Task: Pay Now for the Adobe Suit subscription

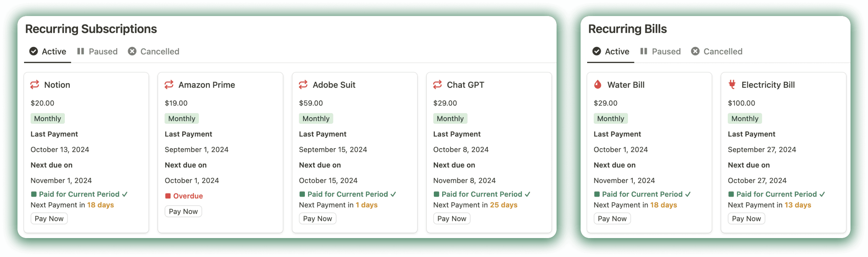Action: coord(318,218)
